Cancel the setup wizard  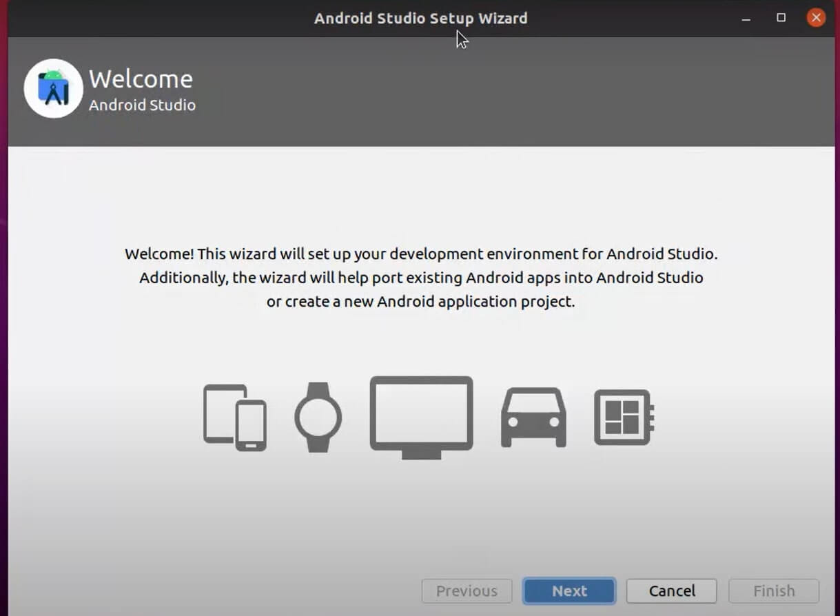click(x=671, y=591)
